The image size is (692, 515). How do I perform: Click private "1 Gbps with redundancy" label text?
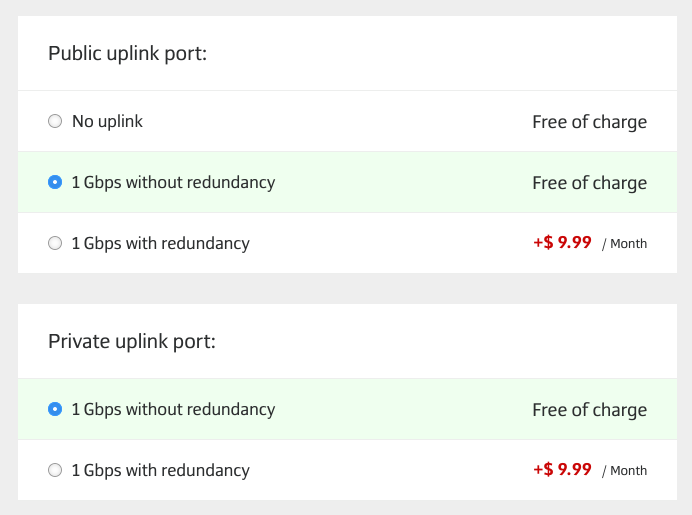(x=160, y=470)
